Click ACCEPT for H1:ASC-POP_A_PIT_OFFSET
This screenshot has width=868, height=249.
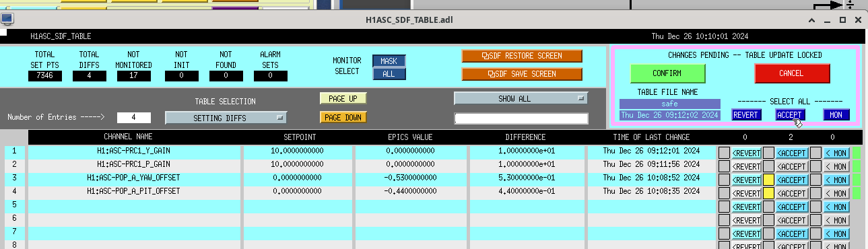[x=792, y=193]
